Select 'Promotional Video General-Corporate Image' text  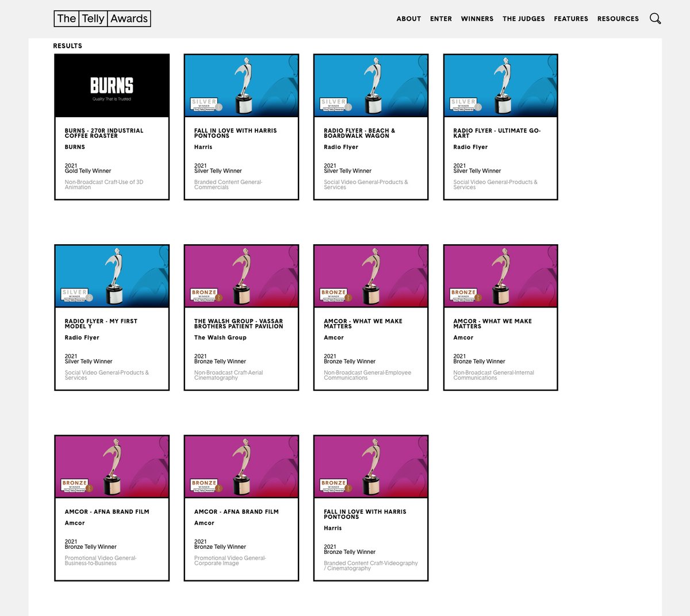pos(230,561)
